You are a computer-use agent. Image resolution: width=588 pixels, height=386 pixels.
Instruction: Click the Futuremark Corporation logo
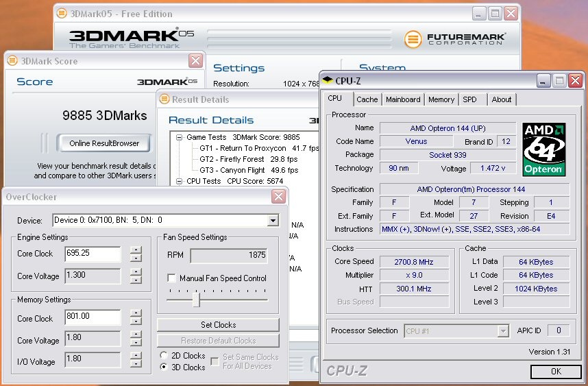point(455,38)
